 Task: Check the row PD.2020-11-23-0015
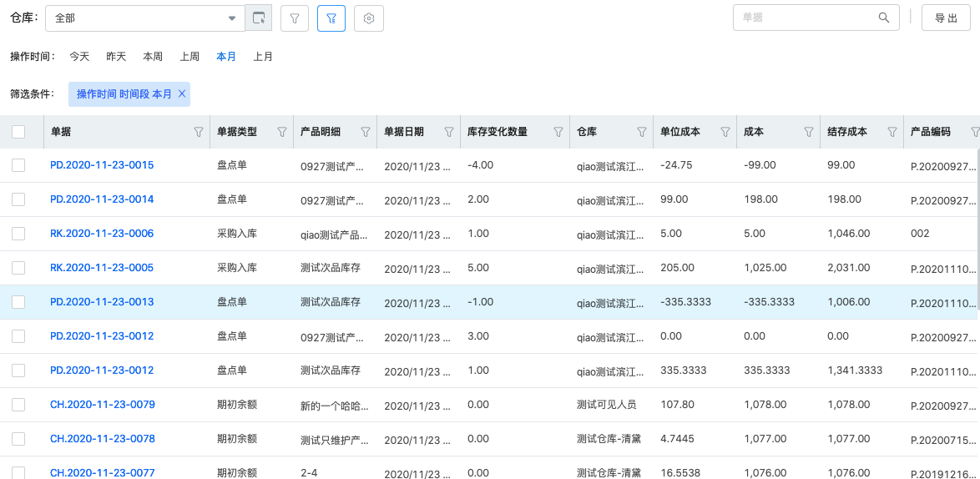coord(18,165)
